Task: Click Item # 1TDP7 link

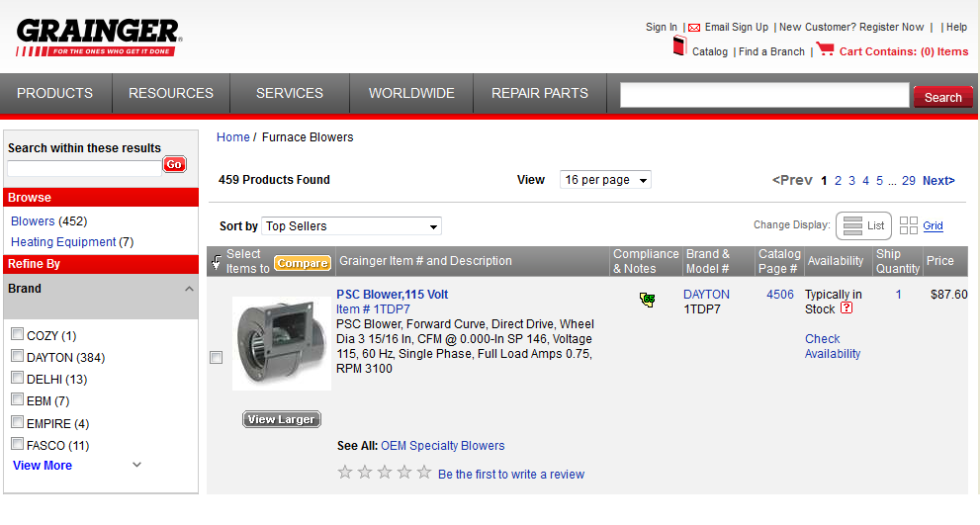Action: tap(373, 309)
